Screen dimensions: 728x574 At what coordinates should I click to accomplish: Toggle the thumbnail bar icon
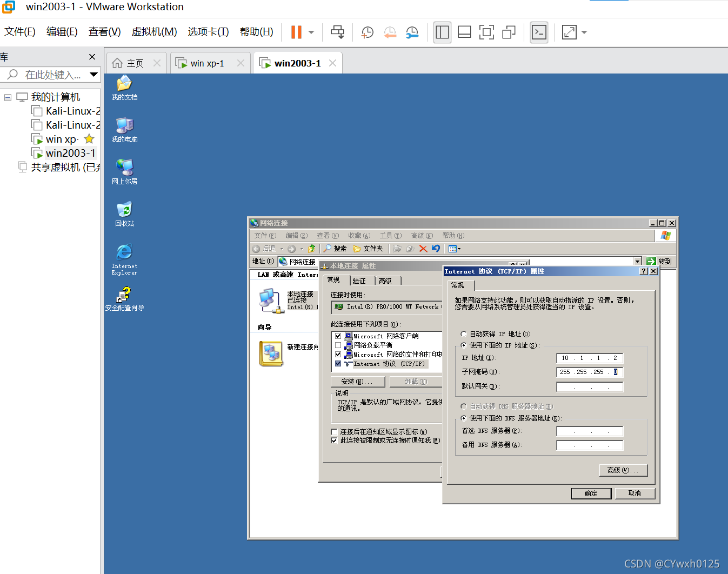pyautogui.click(x=464, y=32)
